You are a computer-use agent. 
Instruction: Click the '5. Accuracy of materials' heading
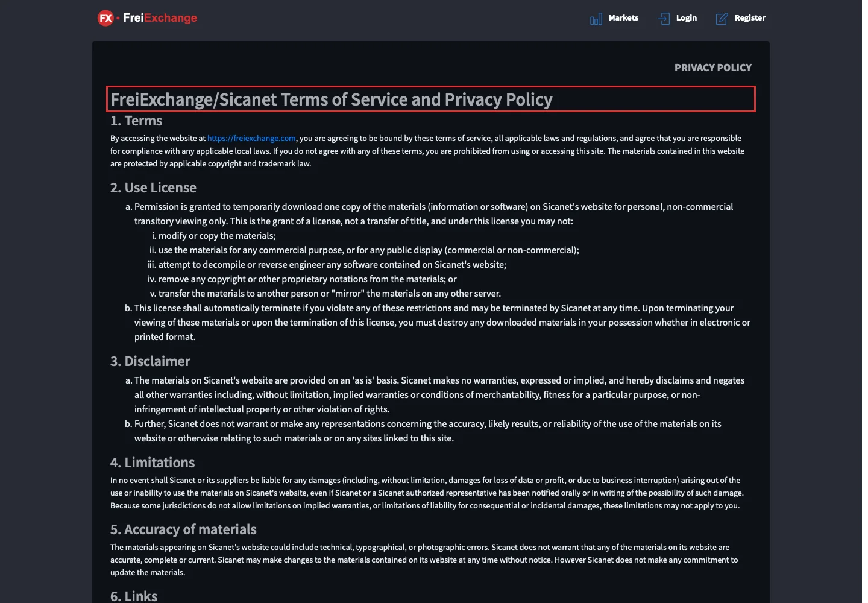[x=183, y=529]
